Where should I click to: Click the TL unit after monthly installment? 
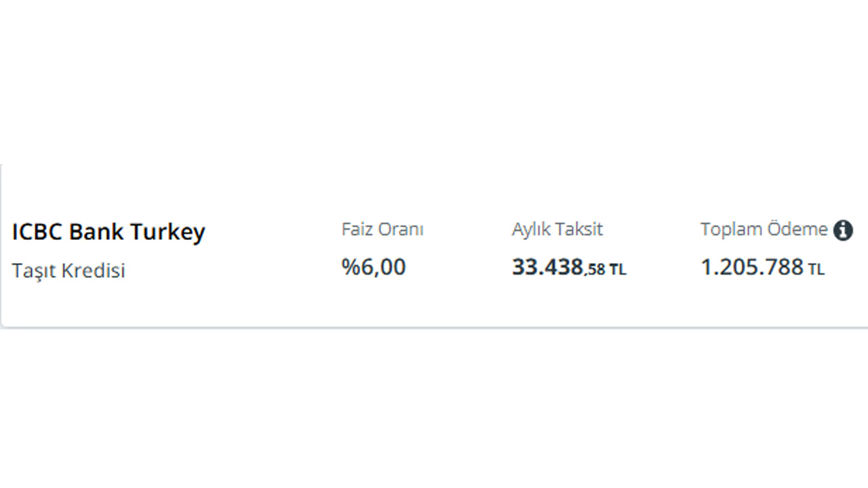tap(618, 270)
